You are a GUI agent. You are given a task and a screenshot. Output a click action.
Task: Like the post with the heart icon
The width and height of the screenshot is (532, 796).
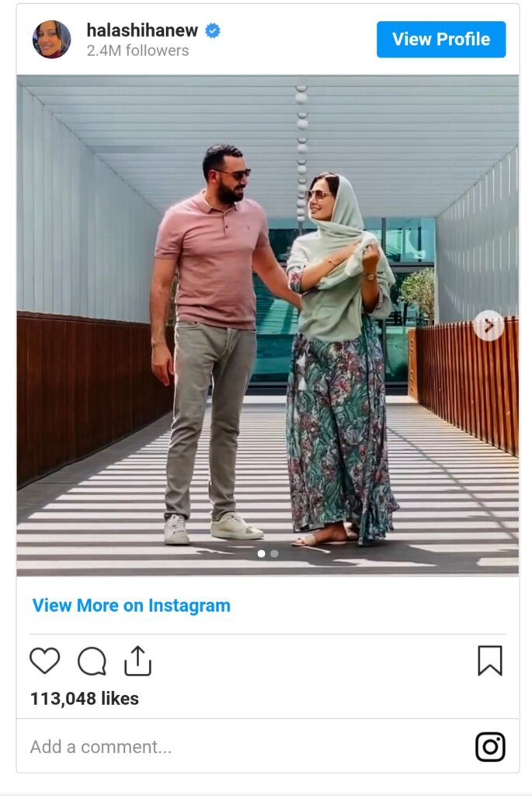pos(44,661)
